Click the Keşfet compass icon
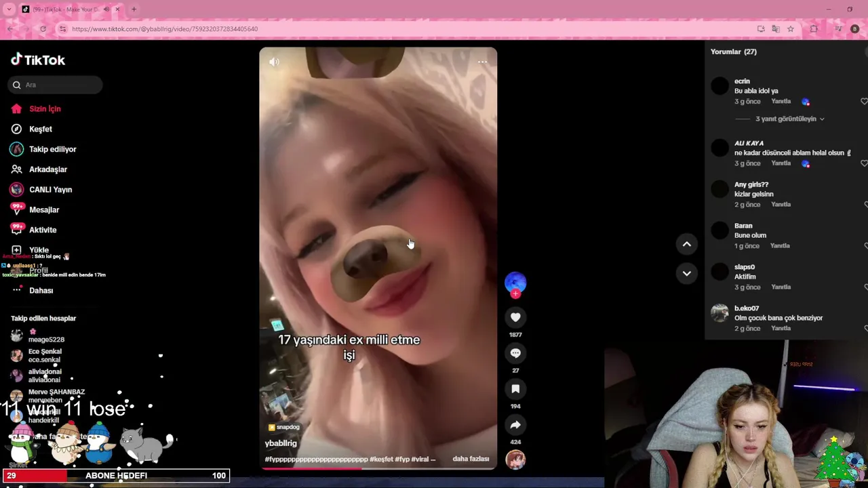The height and width of the screenshot is (488, 868). (x=16, y=129)
